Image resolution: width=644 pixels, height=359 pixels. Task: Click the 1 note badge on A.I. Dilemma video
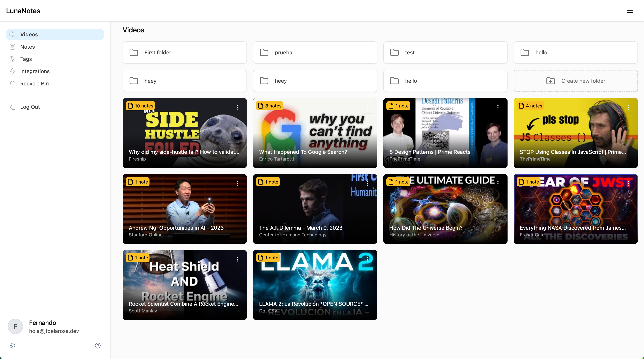click(268, 182)
